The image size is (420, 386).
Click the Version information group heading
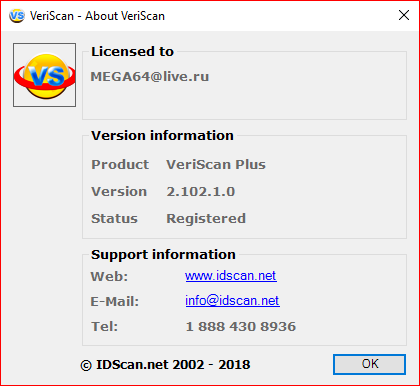click(x=162, y=136)
